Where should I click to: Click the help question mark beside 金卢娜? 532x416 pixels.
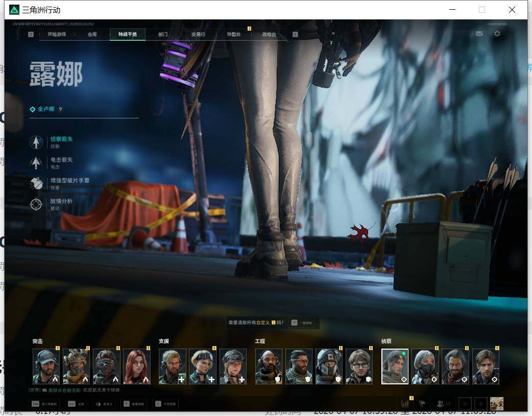point(60,109)
